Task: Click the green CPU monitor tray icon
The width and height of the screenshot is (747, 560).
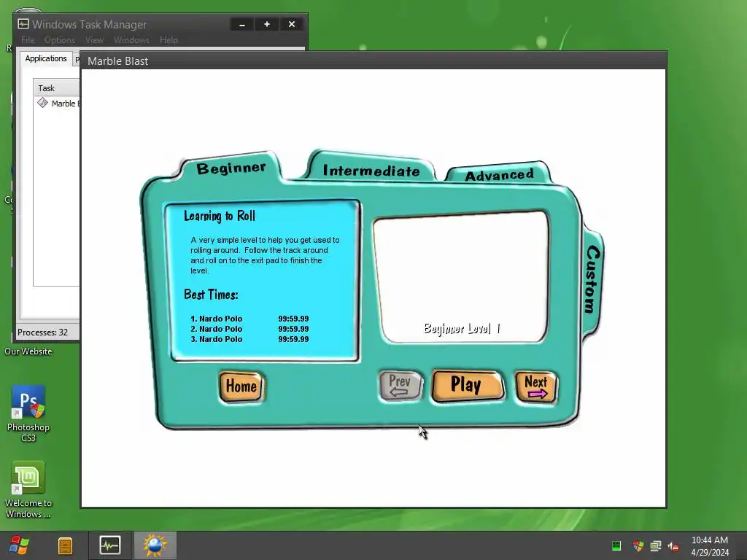Action: tap(616, 545)
